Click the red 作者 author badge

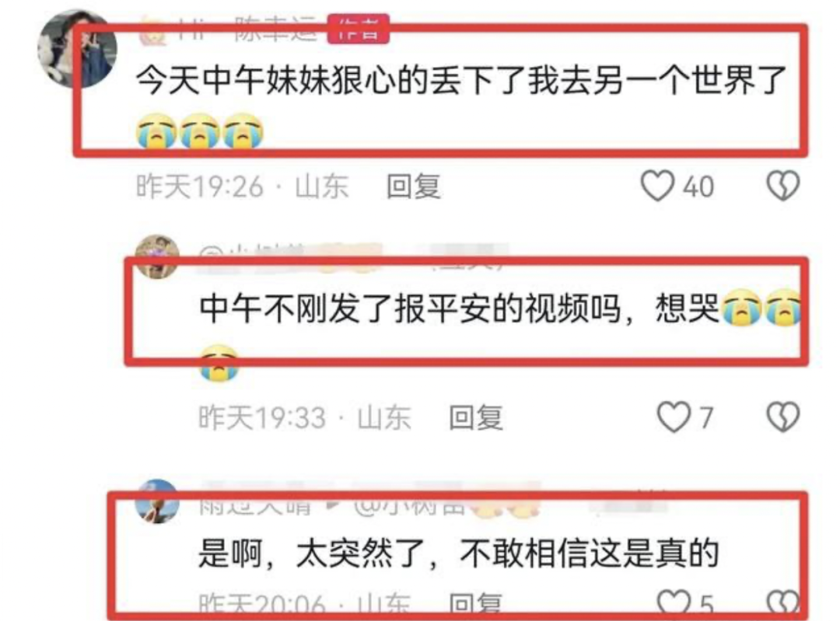coord(358,30)
